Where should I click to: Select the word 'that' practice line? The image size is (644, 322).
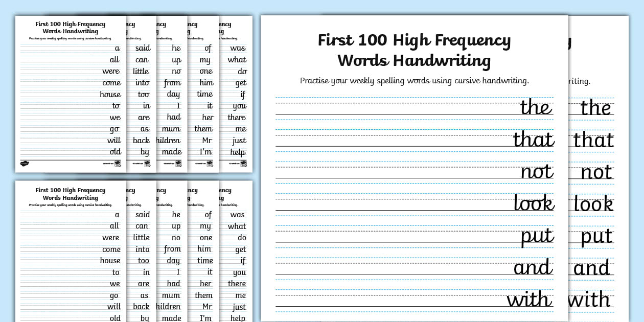coord(534,140)
